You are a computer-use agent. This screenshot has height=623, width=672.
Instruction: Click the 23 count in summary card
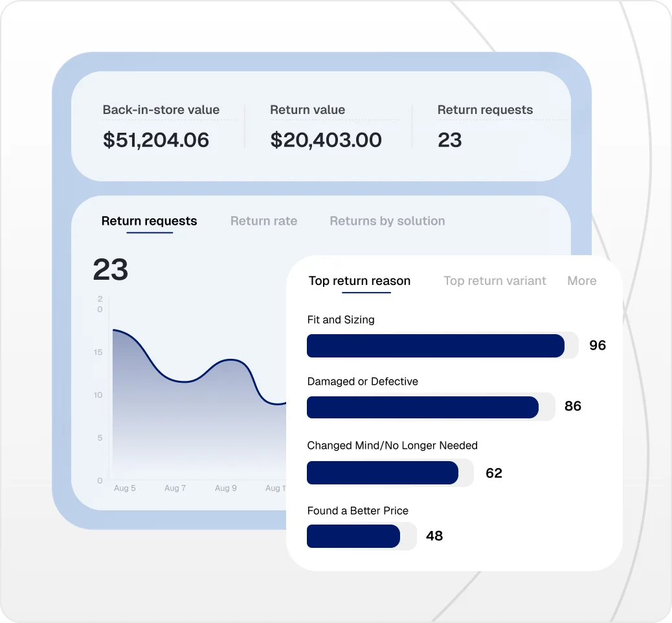[449, 140]
